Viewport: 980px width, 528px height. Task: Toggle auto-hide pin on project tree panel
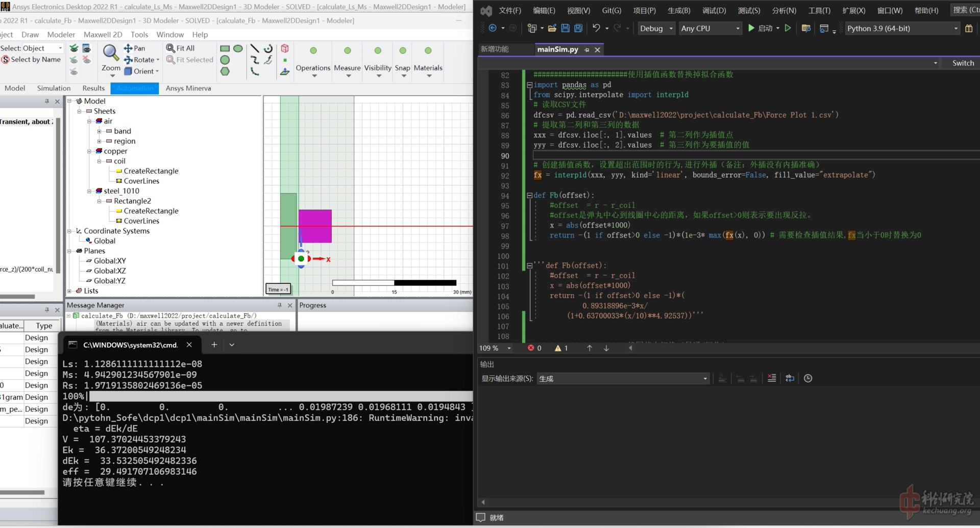click(x=47, y=101)
